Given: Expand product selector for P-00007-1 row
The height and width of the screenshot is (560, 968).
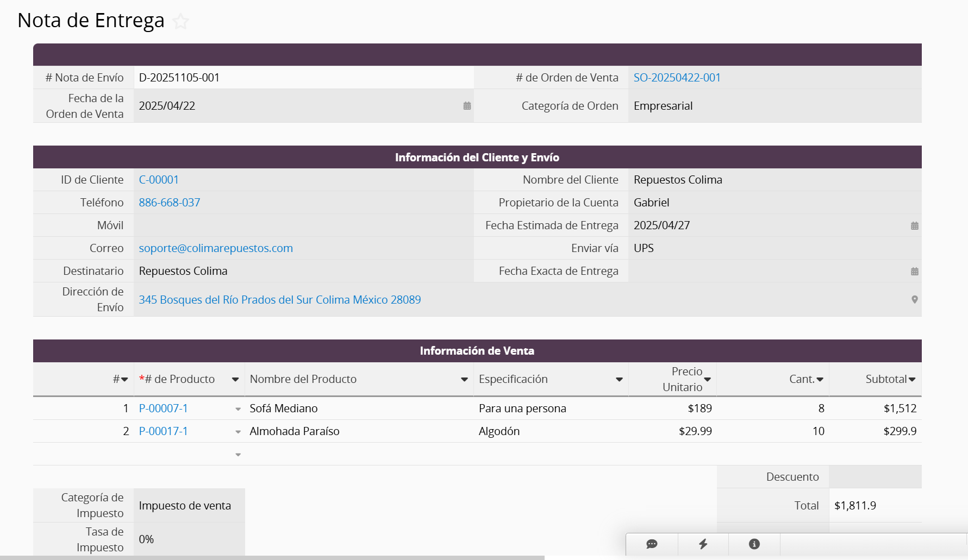Looking at the screenshot, I should coord(238,409).
